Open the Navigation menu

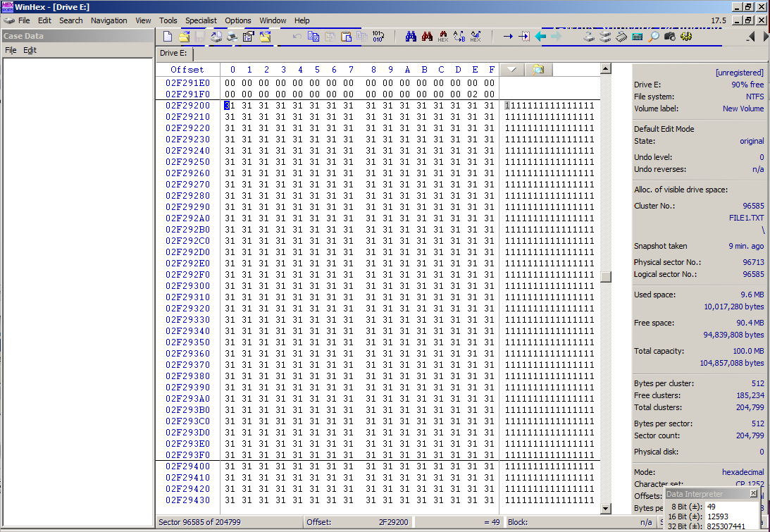pos(109,20)
